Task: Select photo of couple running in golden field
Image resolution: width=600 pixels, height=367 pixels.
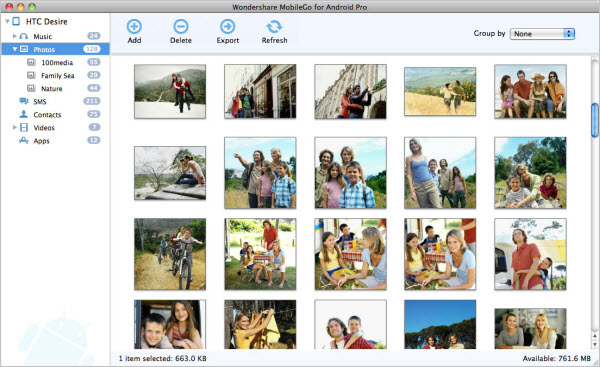Action: (x=440, y=91)
